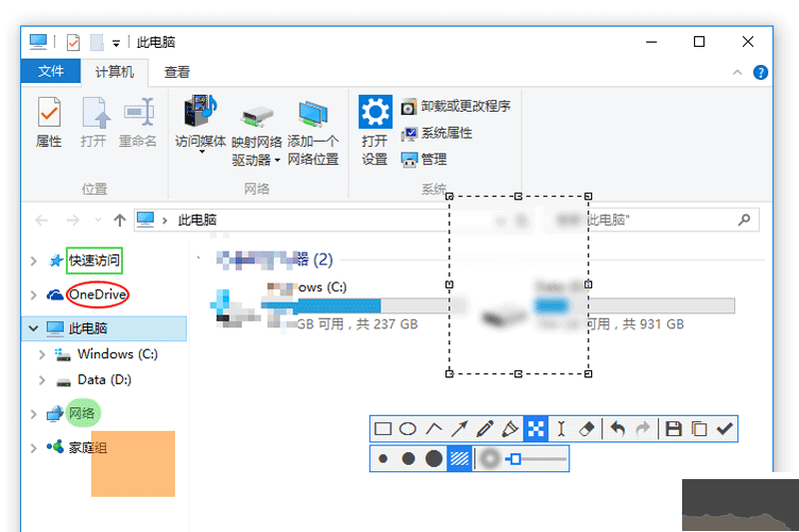Go forward with the right arrow
The height and width of the screenshot is (532, 799).
pos(73,220)
